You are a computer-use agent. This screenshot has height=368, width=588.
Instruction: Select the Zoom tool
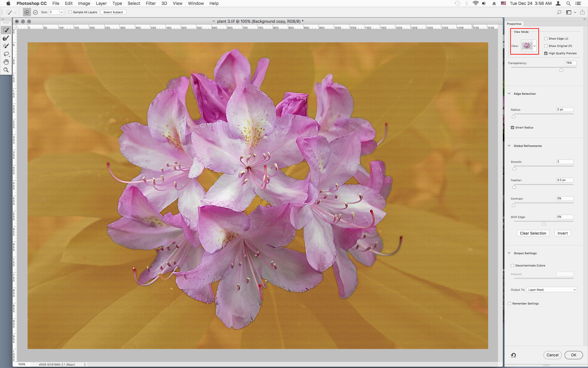[x=6, y=70]
